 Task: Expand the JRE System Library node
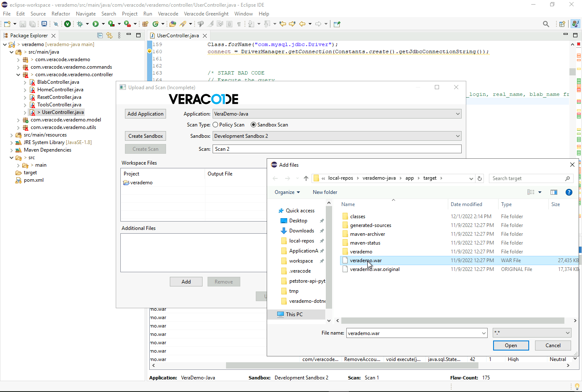pos(11,142)
